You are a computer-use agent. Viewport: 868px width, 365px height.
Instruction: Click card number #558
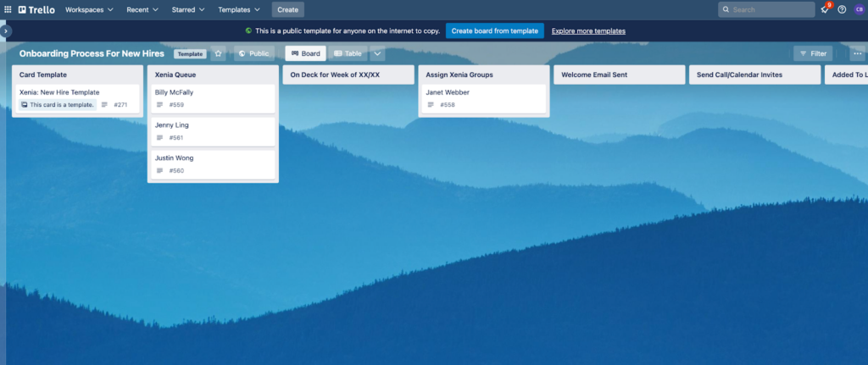tap(448, 104)
